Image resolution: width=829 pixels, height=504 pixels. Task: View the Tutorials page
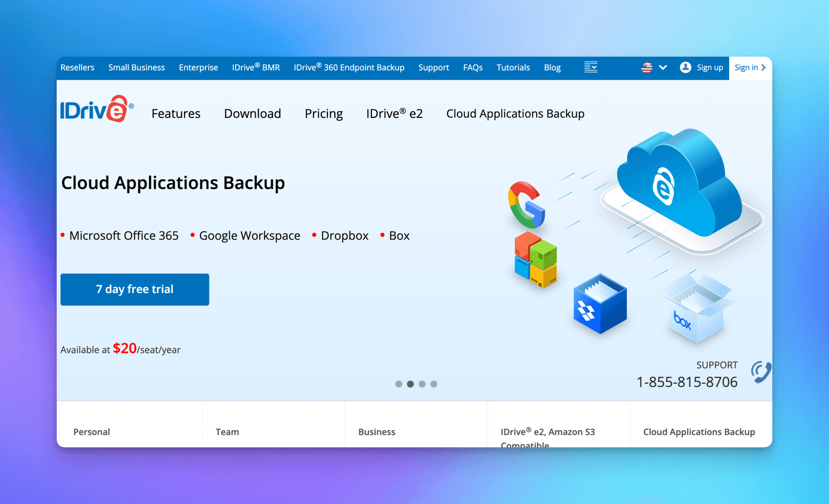[x=513, y=67]
